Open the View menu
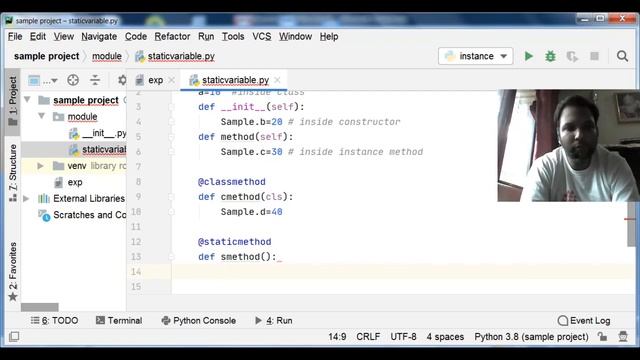Image resolution: width=640 pixels, height=360 pixels. (64, 36)
